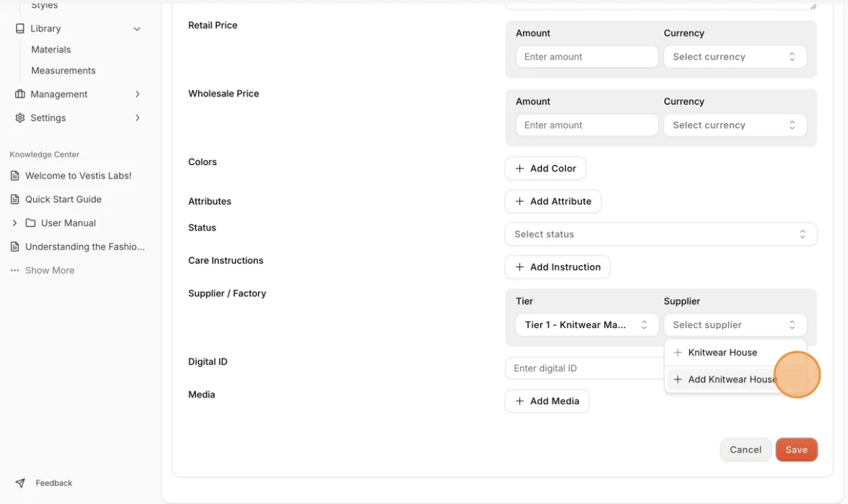This screenshot has height=504, width=848.
Task: Click the Cancel button
Action: pyautogui.click(x=746, y=450)
